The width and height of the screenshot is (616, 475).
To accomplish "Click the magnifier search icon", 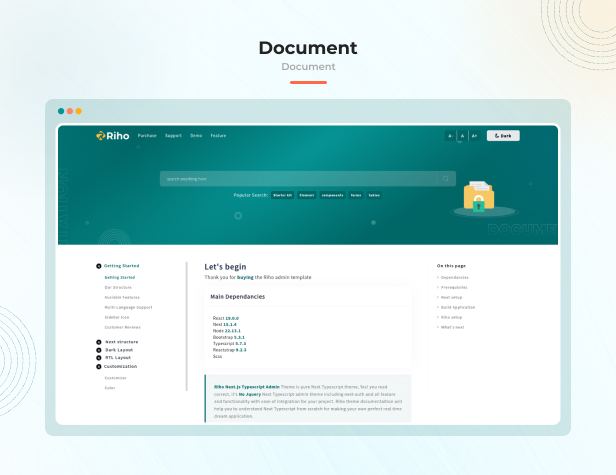I will (x=446, y=179).
